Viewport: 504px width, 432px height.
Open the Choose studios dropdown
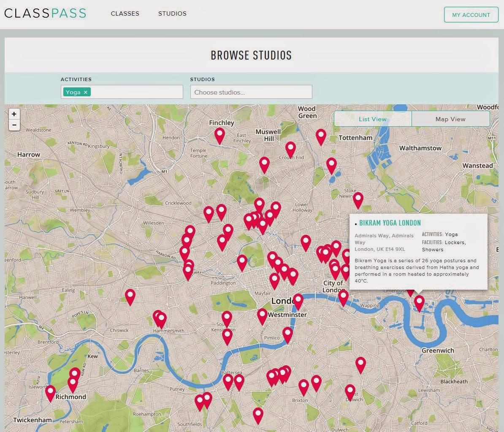251,92
